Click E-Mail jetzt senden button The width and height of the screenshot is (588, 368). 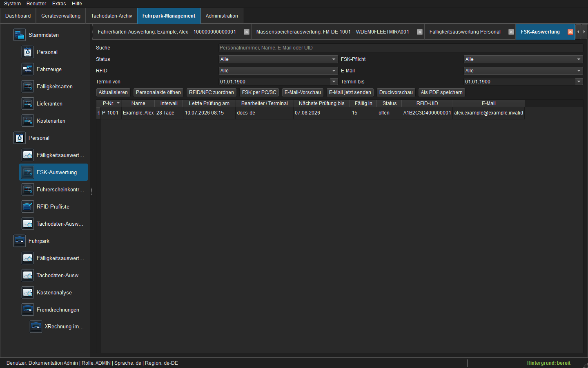(350, 92)
